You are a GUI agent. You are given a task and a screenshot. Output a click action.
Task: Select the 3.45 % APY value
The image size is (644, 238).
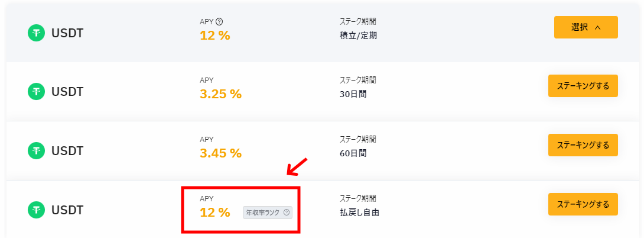(x=220, y=153)
